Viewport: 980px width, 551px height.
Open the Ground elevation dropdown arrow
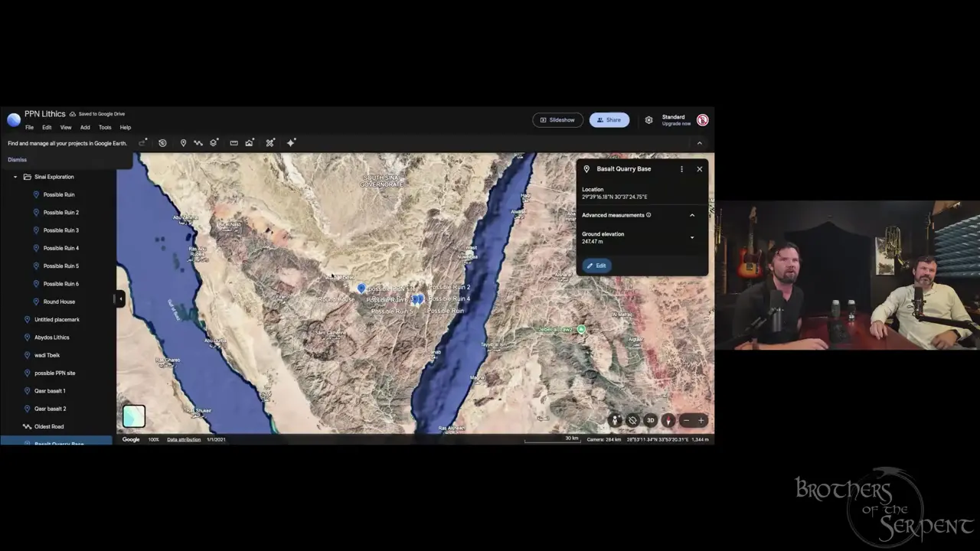[x=692, y=238]
